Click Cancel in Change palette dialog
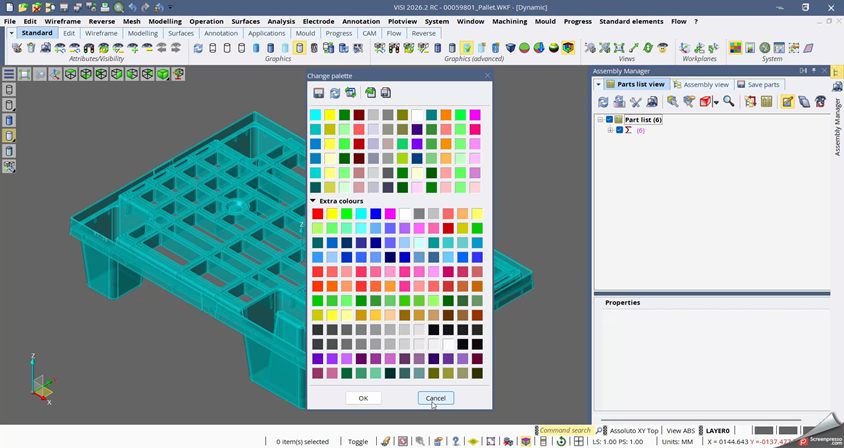The image size is (844, 448). pos(435,398)
